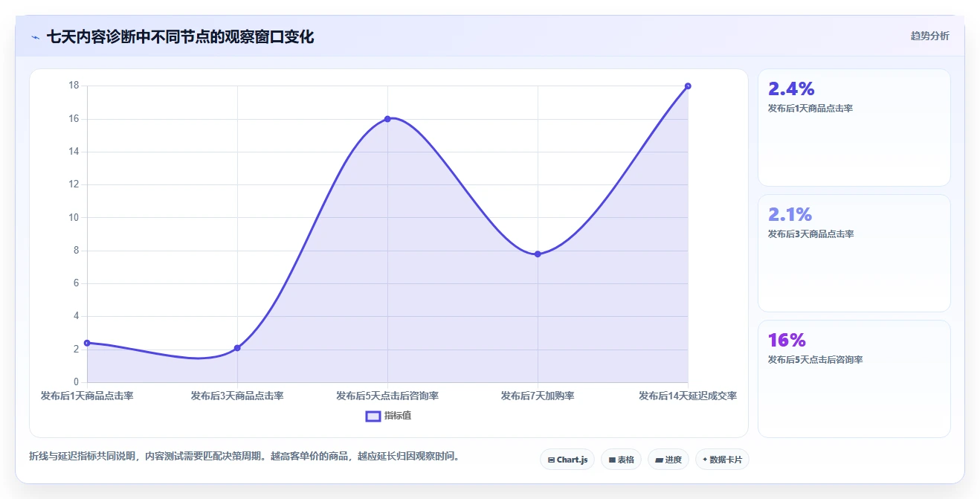Viewport: 980px width, 499px height.
Task: Click the 16% value in third card
Action: pos(787,341)
